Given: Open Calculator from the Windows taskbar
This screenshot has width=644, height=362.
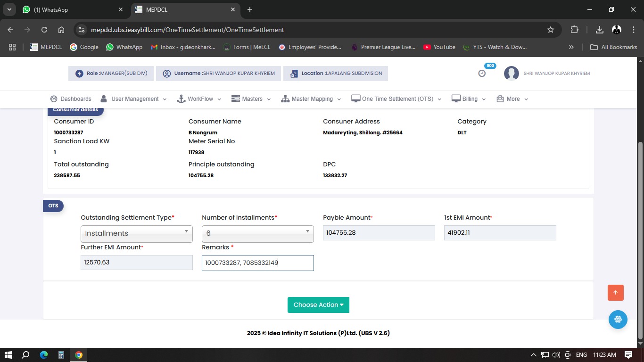Looking at the screenshot, I should [x=61, y=355].
